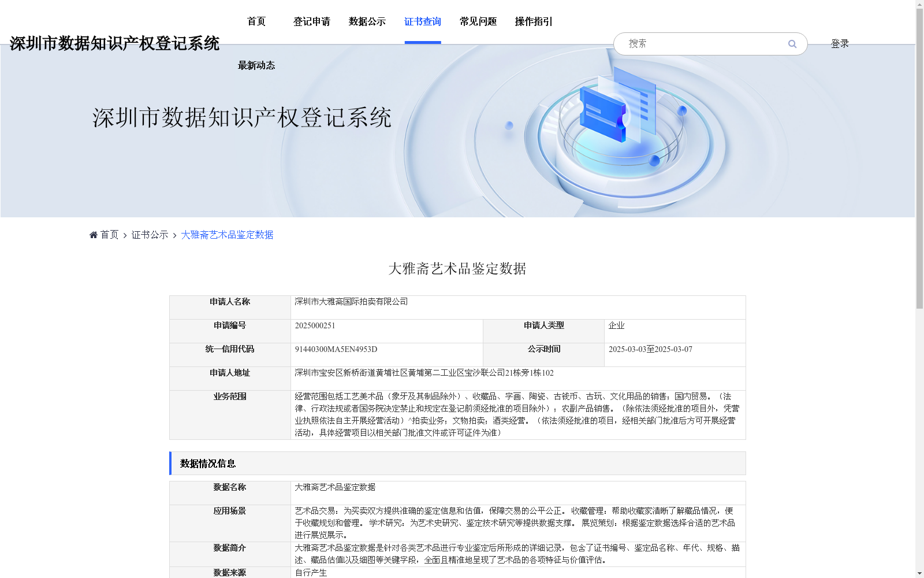Viewport: 924px width, 578px height.
Task: Open the 登记申请 menu item
Action: tap(311, 21)
